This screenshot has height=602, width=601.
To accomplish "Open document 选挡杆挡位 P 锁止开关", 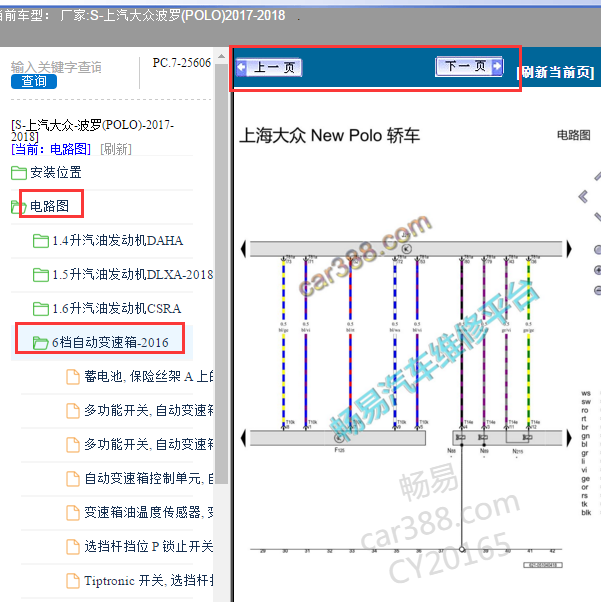I will (149, 546).
